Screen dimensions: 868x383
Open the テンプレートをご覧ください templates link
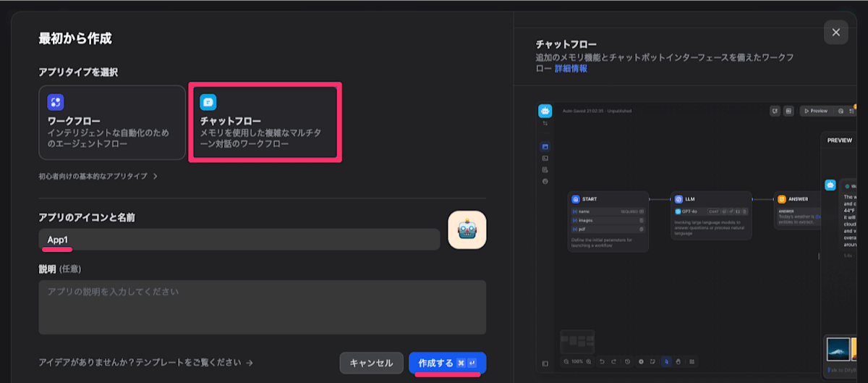click(147, 363)
